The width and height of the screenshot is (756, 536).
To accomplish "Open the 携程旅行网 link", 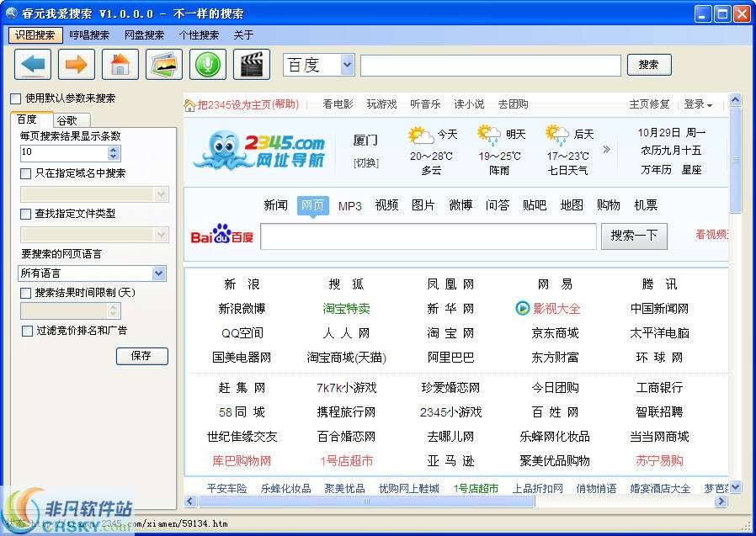I will [x=346, y=412].
